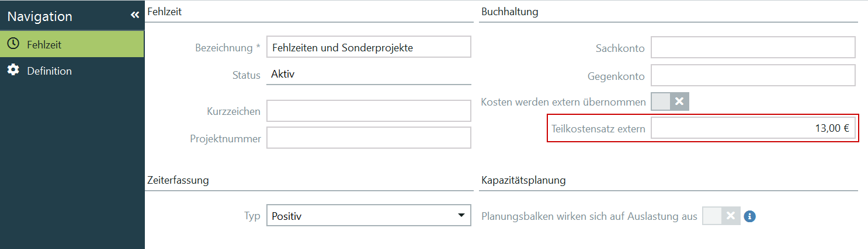This screenshot has height=249, width=868.
Task: Click the info icon beside Planungsbalken toggle
Action: point(750,216)
